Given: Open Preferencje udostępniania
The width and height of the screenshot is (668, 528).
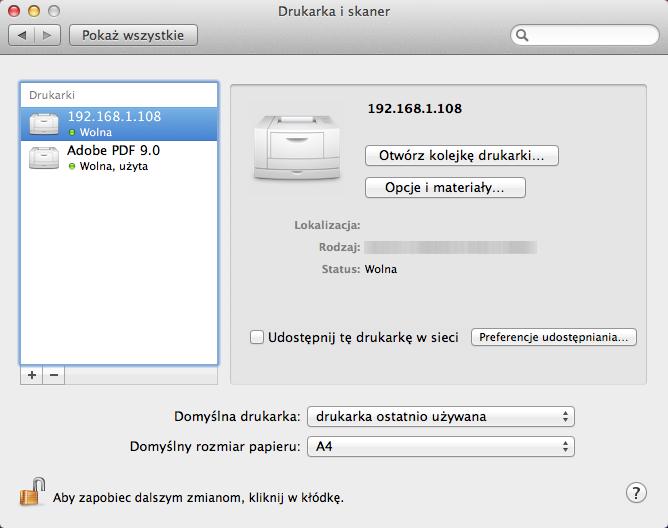Looking at the screenshot, I should [x=554, y=337].
